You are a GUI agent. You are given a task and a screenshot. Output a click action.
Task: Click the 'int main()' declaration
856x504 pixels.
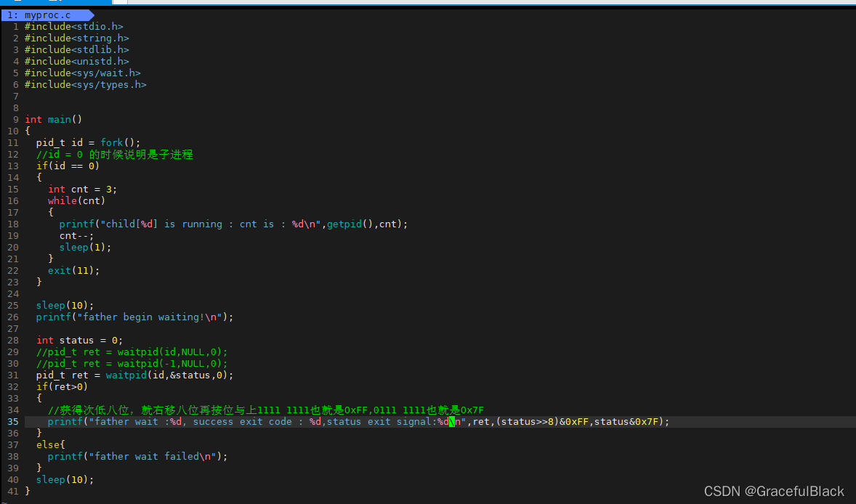[54, 119]
